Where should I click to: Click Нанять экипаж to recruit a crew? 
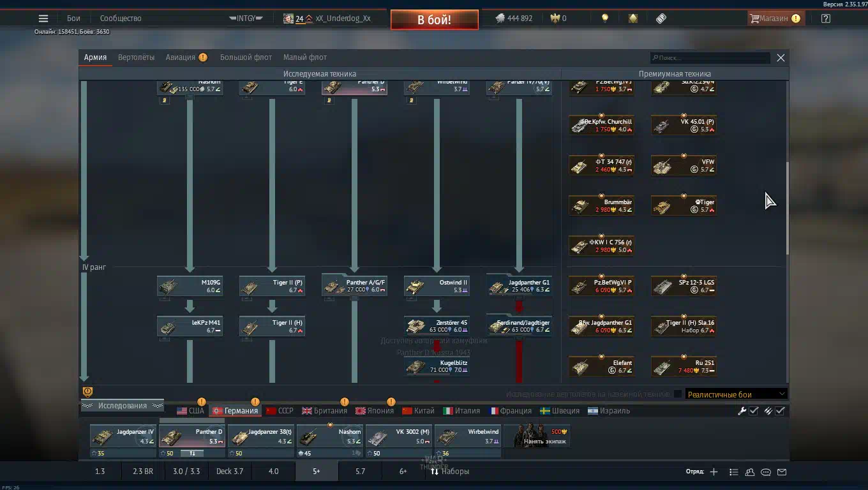click(537, 436)
